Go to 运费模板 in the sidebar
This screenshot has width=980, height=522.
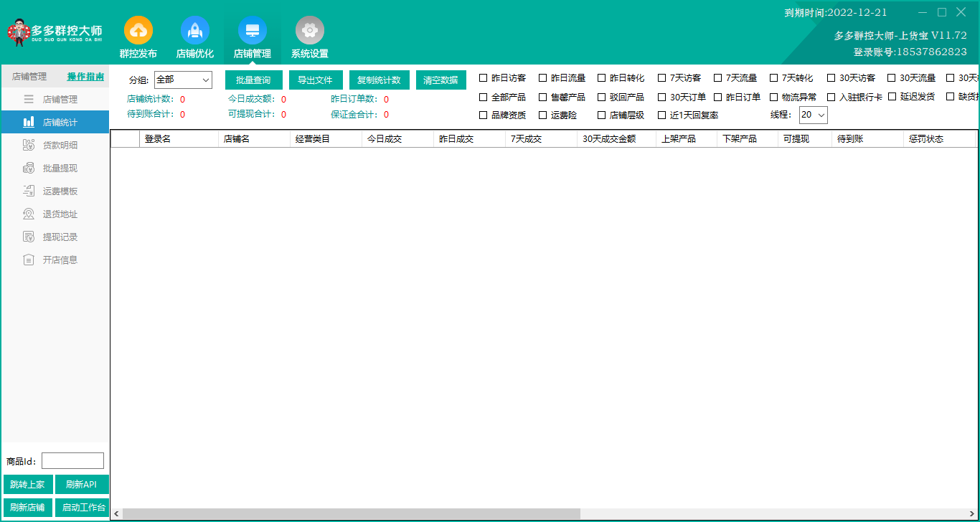click(x=60, y=191)
